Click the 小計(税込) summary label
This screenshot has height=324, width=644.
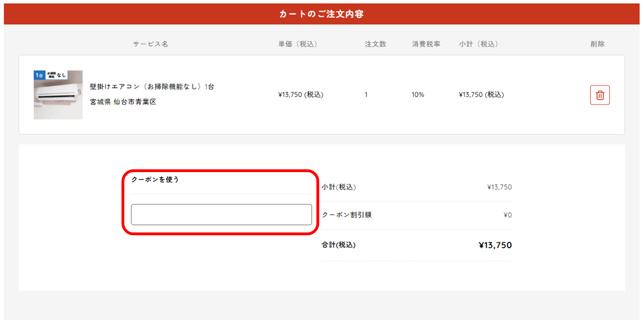point(339,187)
